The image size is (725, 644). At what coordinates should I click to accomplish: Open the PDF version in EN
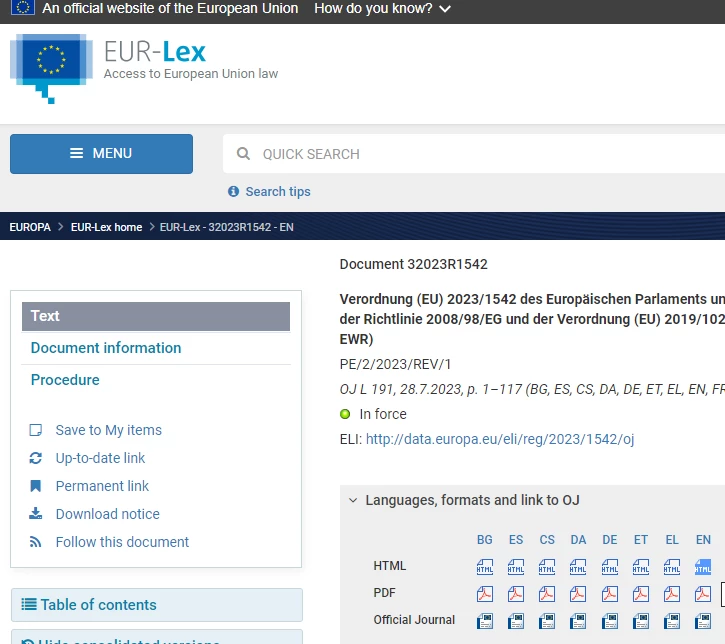pos(703,594)
